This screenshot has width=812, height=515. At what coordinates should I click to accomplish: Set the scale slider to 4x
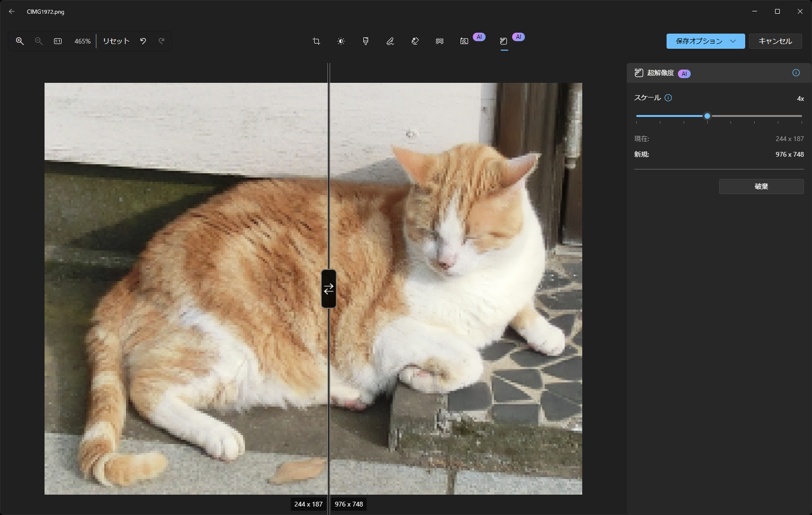pos(707,115)
